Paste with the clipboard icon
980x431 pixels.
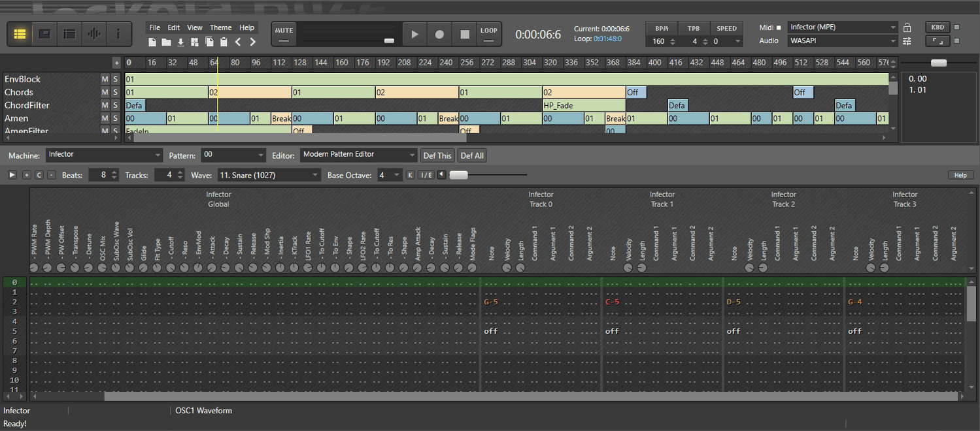click(224, 42)
